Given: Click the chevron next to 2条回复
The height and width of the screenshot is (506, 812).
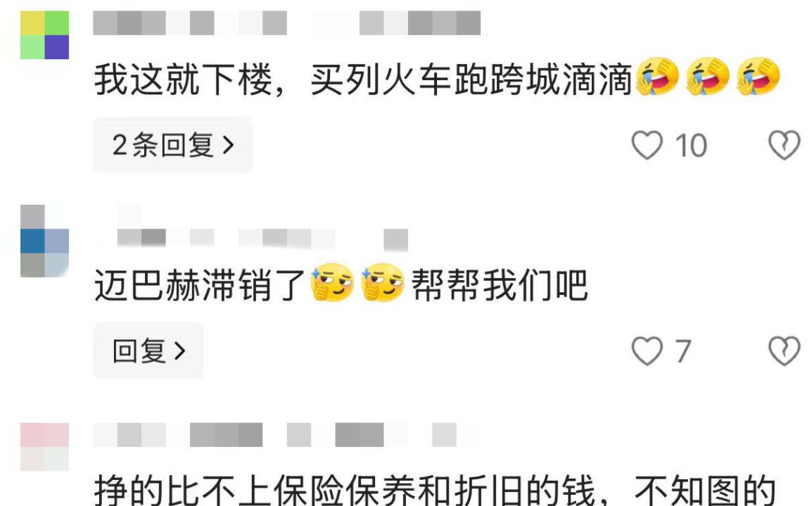Looking at the screenshot, I should (x=229, y=145).
